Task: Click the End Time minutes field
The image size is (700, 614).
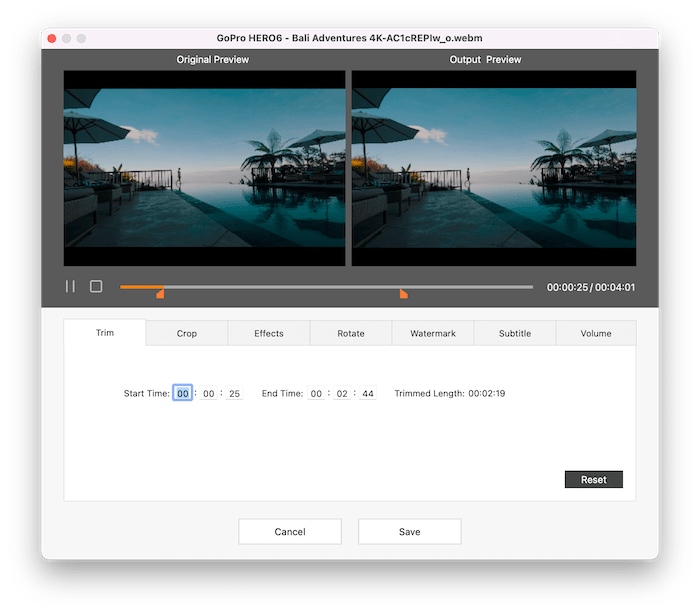Action: pyautogui.click(x=342, y=394)
